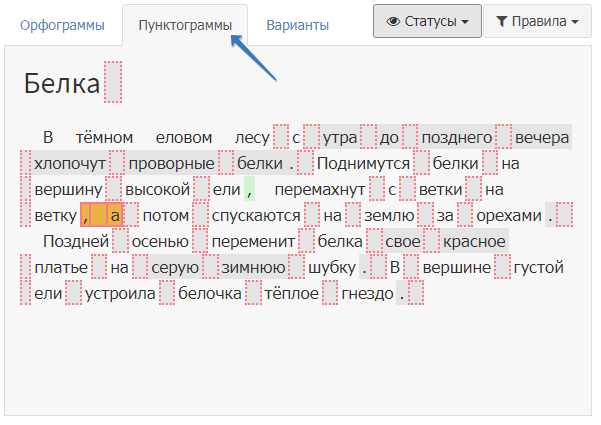Click the empty punctuation slot after title 'Белка'
Viewport: 601px width, 425px height.
(x=113, y=83)
